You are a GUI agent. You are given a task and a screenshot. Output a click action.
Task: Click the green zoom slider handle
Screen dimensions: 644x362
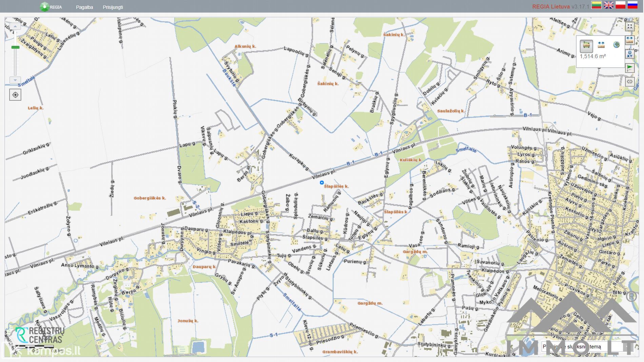[15, 47]
